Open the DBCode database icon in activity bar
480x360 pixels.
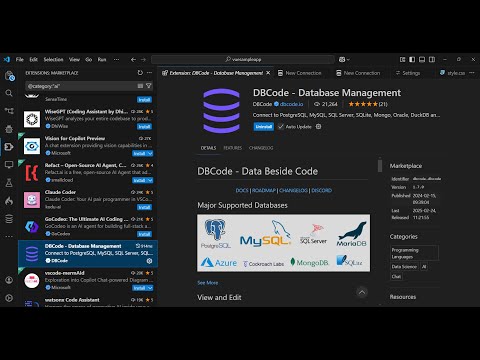9,219
